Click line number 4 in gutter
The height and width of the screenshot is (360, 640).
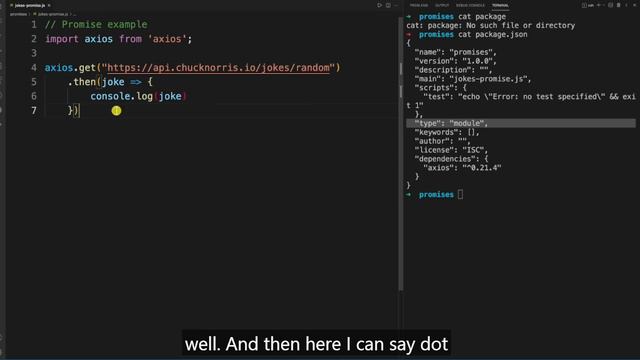tap(34, 68)
